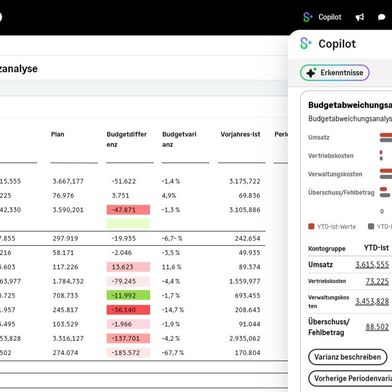Click the Budgetdifferenz column header
392x392 pixels.
(x=127, y=139)
